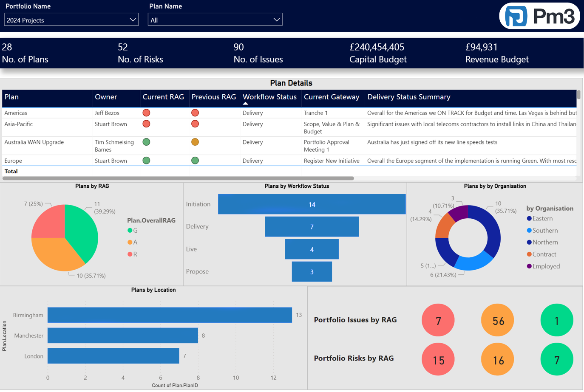The height and width of the screenshot is (392, 584).
Task: Expand the Plan Name dropdown
Action: point(215,20)
